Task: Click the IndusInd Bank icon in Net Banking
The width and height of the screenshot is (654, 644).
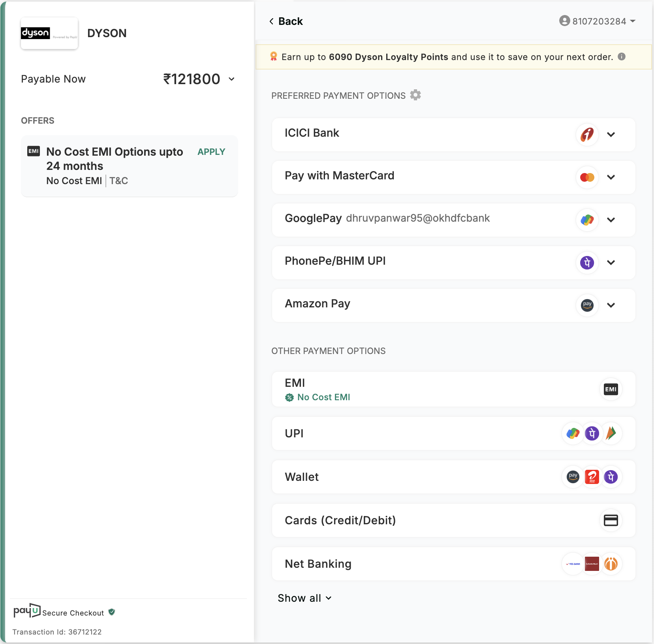Action: coord(592,564)
